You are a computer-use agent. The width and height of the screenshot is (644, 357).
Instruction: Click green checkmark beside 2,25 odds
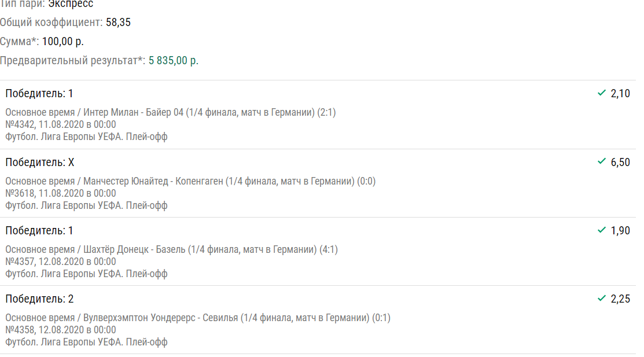click(x=602, y=298)
